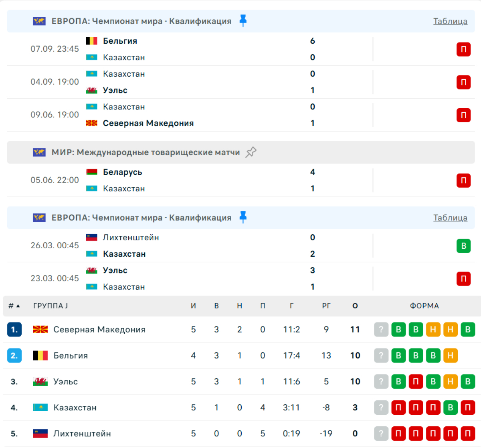Click the world map icon beside МИР friendlies header
Viewport: 481px width, 448px height.
click(x=39, y=152)
